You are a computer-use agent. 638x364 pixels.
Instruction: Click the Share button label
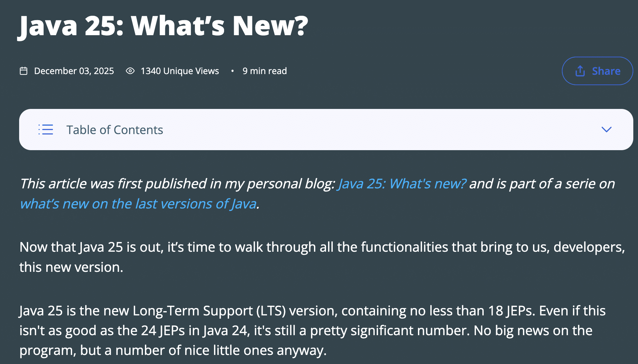pyautogui.click(x=606, y=71)
